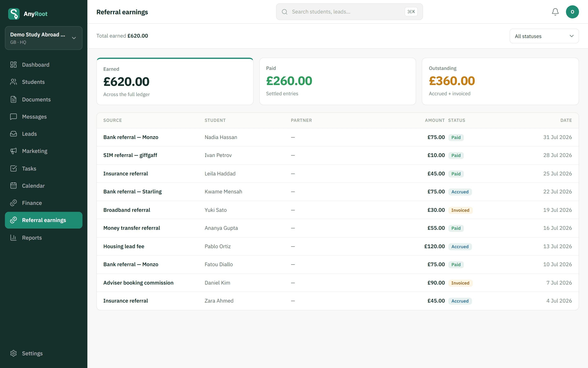Open the Finance menu item
This screenshot has height=368, width=588.
tap(44, 203)
